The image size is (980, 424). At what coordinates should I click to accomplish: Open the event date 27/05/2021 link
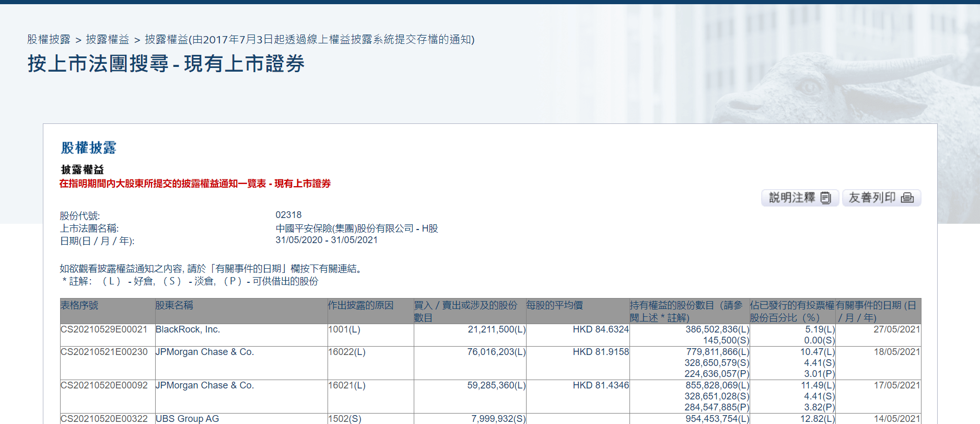pos(896,329)
